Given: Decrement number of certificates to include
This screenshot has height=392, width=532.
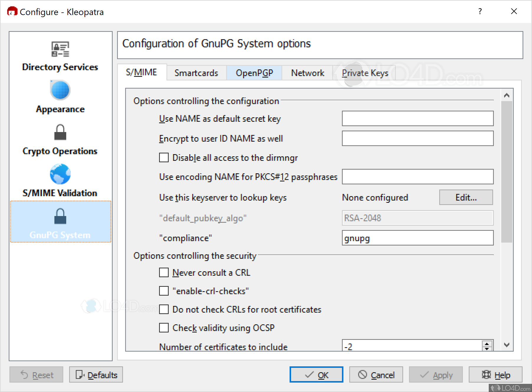Looking at the screenshot, I should point(487,349).
